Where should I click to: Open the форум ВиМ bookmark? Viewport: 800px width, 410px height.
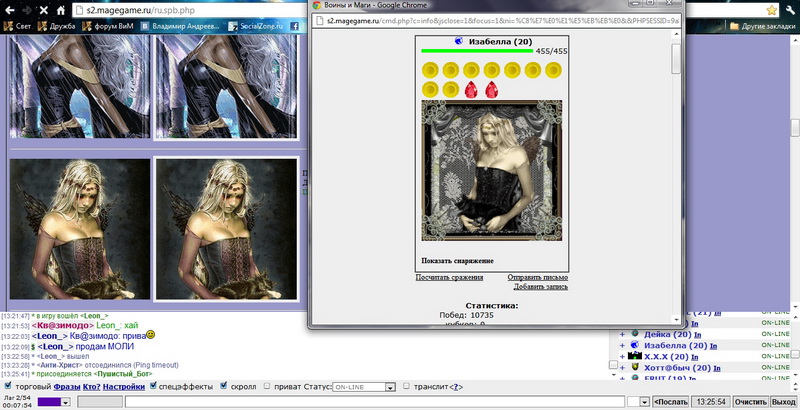pos(108,26)
